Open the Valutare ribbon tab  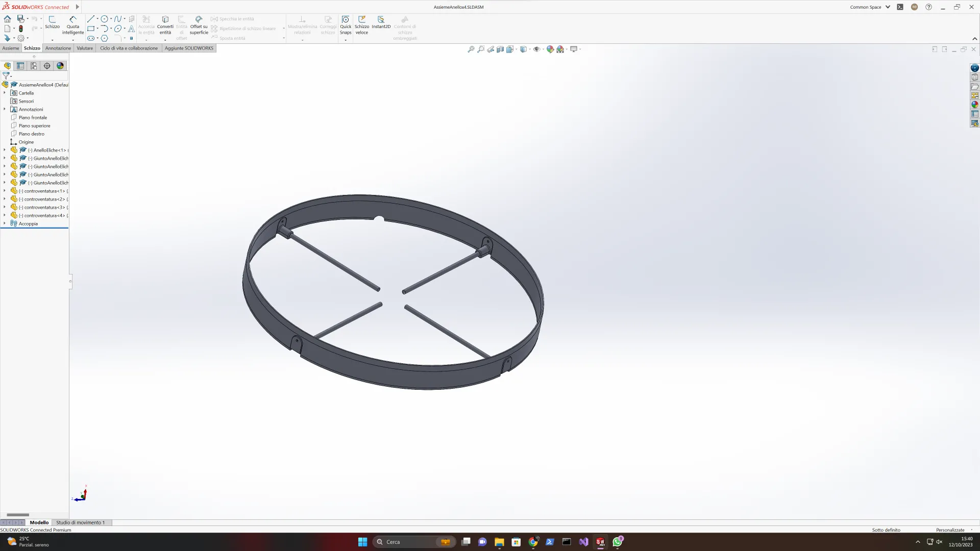[x=85, y=48]
